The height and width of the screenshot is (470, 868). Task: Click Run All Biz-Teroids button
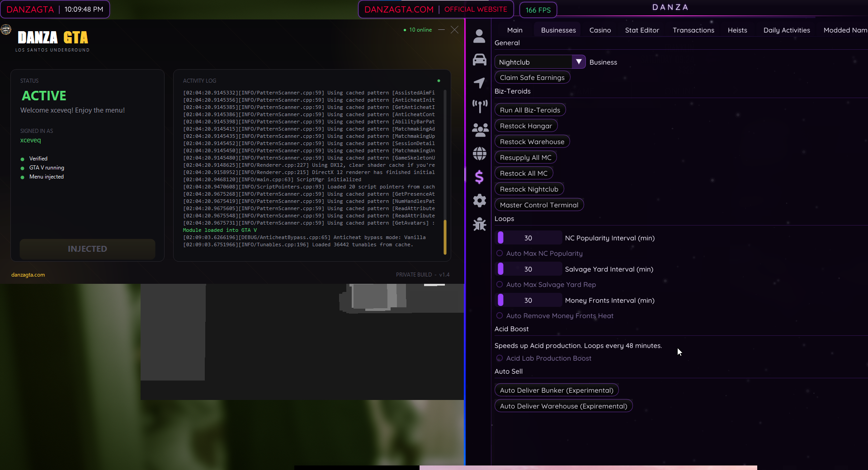click(530, 110)
